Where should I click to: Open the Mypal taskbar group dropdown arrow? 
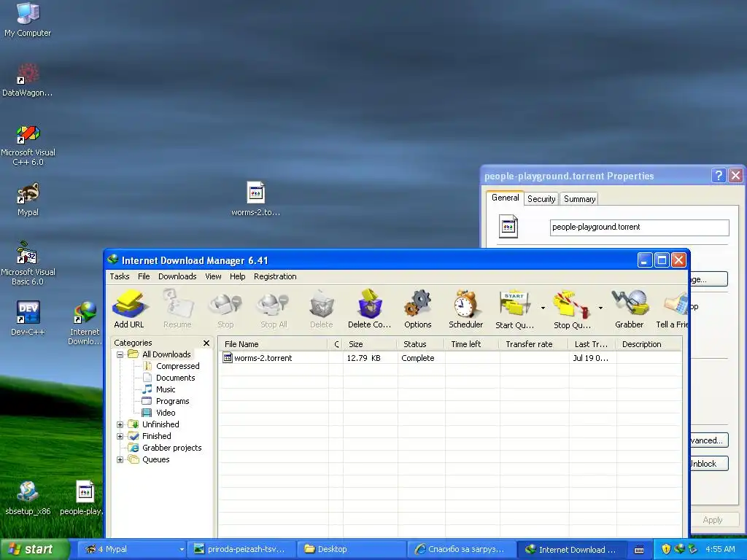coord(182,549)
